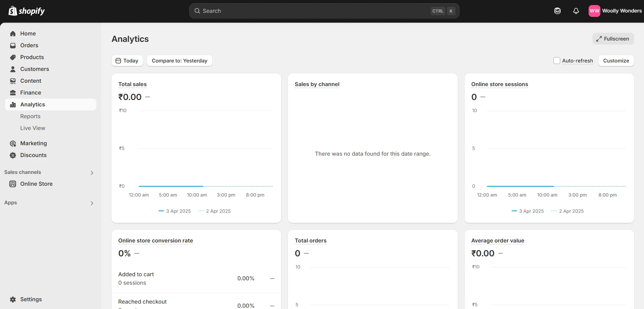Enable the Auto-refresh checkbox
The image size is (644, 309).
pos(557,60)
